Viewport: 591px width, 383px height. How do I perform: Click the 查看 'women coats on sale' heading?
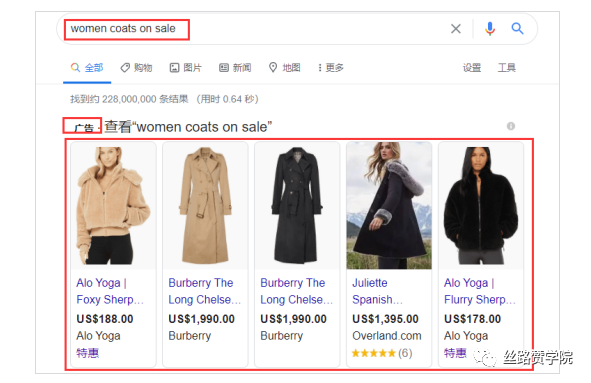coord(188,127)
